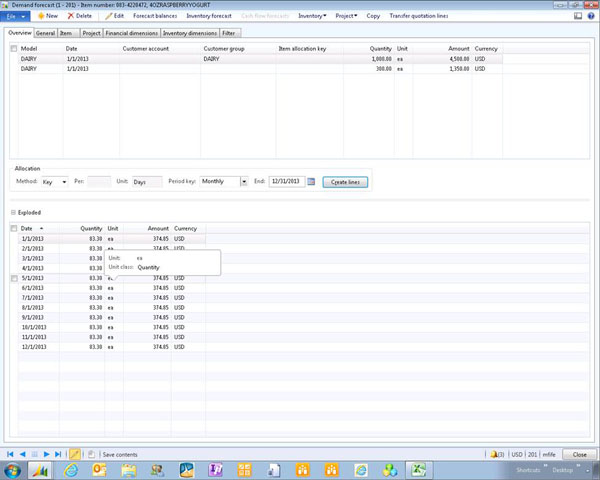The height and width of the screenshot is (480, 600).
Task: Go to the last record
Action: (58, 454)
